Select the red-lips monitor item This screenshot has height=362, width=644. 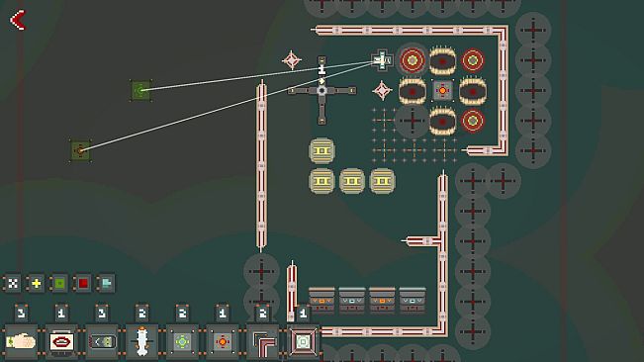[x=61, y=341]
